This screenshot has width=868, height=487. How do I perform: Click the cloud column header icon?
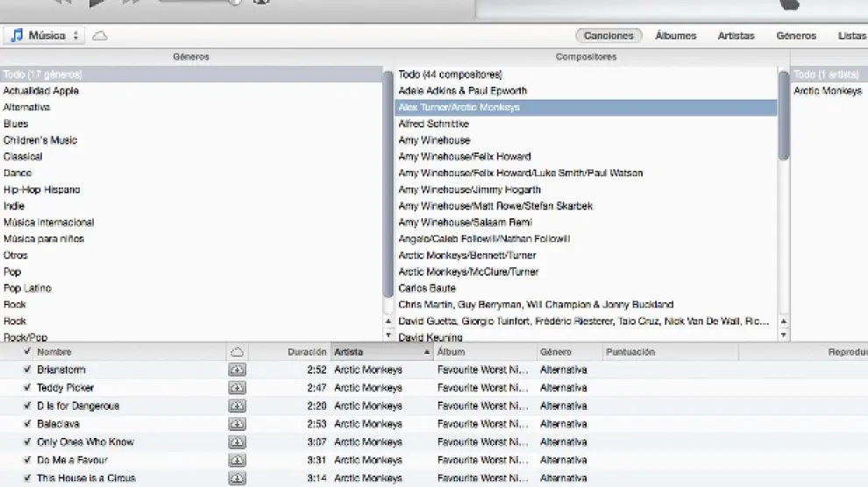[237, 352]
